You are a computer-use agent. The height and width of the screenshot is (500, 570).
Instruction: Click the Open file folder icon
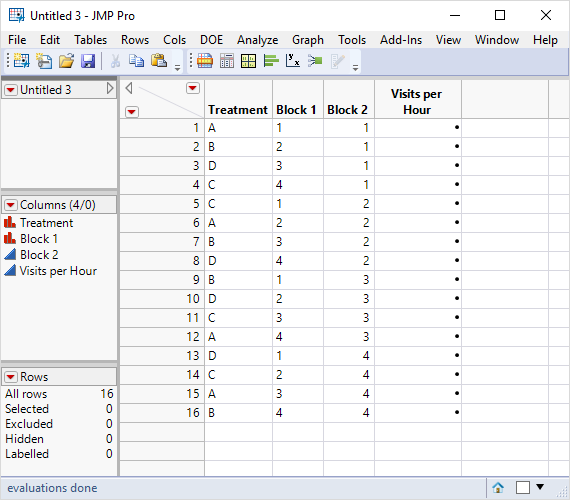click(x=67, y=61)
